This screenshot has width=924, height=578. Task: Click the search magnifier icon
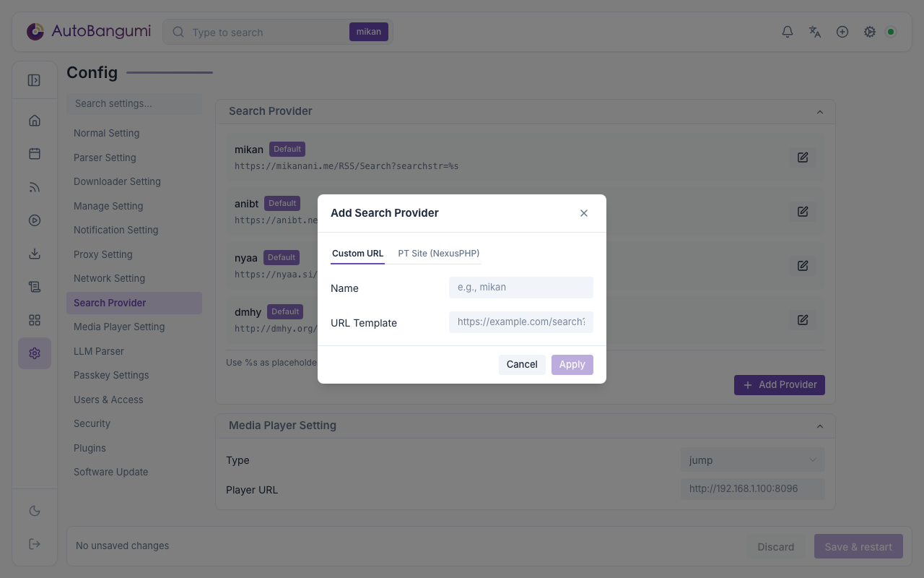178,32
